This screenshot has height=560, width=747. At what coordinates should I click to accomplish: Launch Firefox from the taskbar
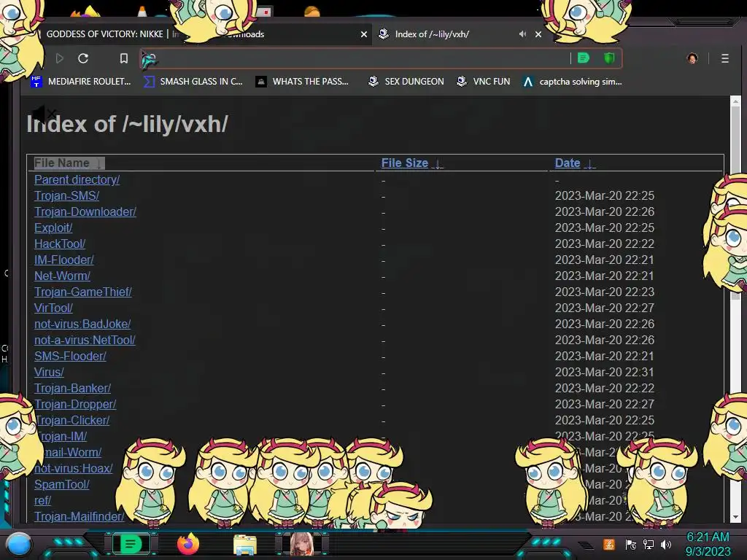coord(187,544)
